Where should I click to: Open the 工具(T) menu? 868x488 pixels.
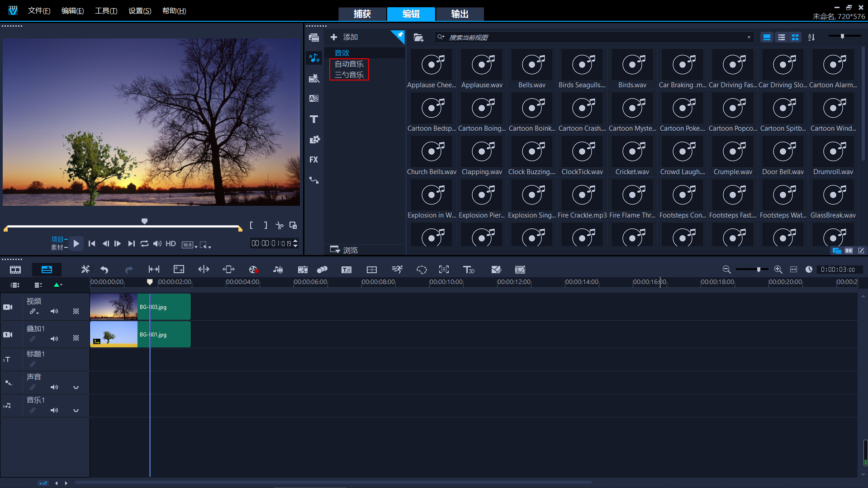106,11
